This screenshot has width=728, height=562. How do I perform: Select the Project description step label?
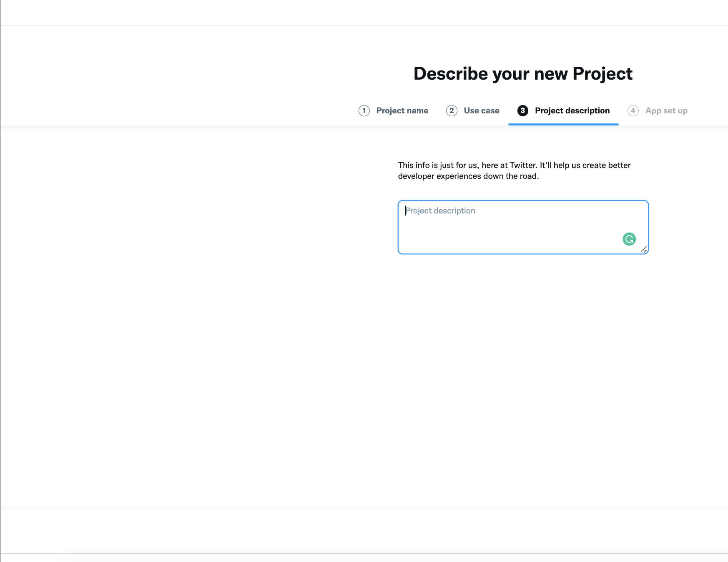[x=572, y=110]
